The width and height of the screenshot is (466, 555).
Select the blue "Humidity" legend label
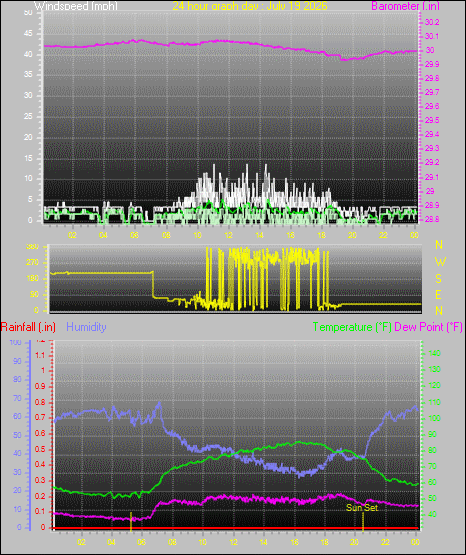click(x=86, y=327)
